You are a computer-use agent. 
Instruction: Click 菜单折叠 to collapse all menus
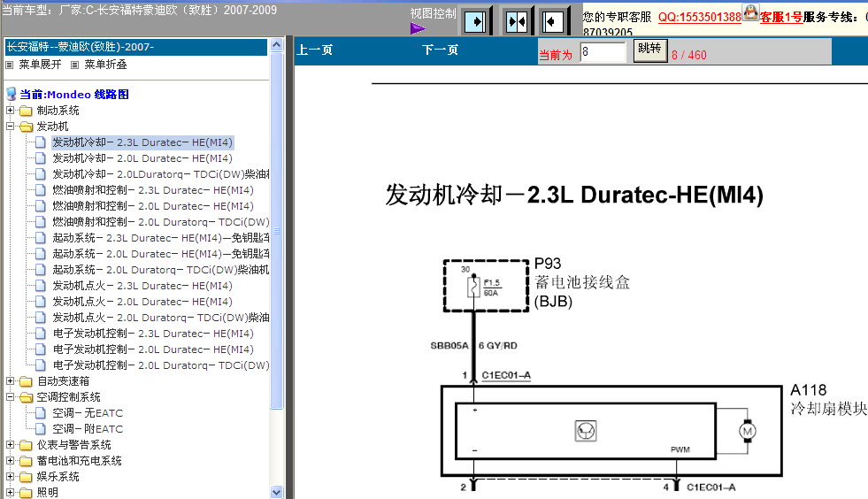tap(105, 65)
